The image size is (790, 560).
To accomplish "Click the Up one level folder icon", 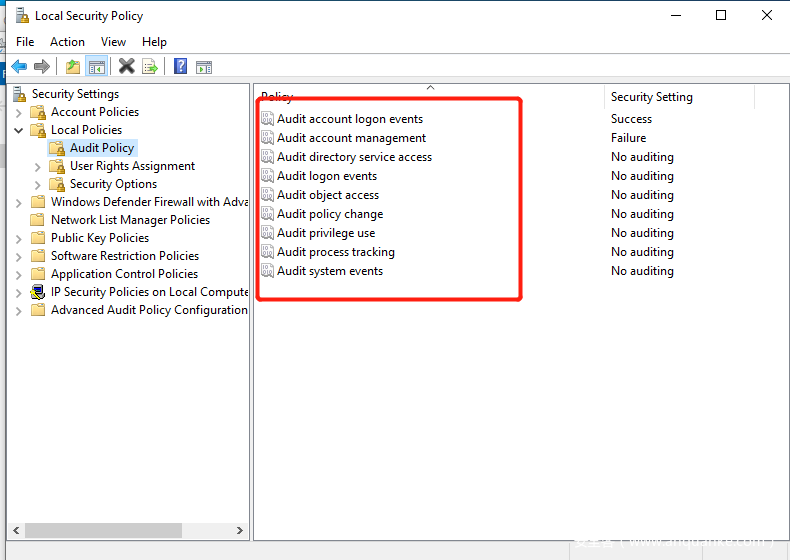I will pyautogui.click(x=73, y=66).
